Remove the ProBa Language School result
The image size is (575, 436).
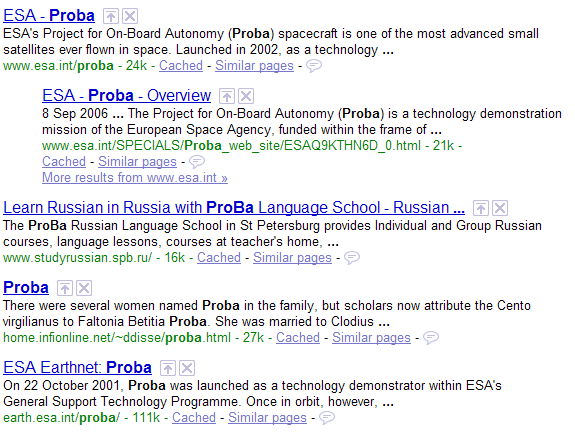coord(500,208)
